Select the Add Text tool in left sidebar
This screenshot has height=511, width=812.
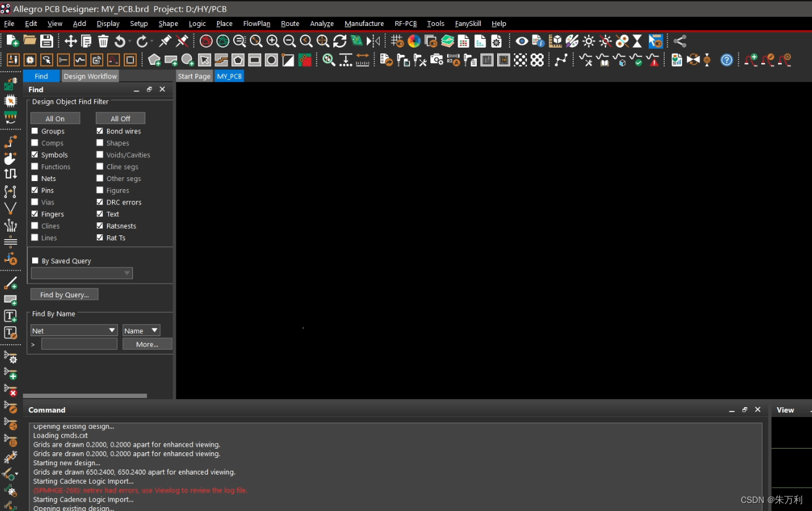[x=11, y=316]
